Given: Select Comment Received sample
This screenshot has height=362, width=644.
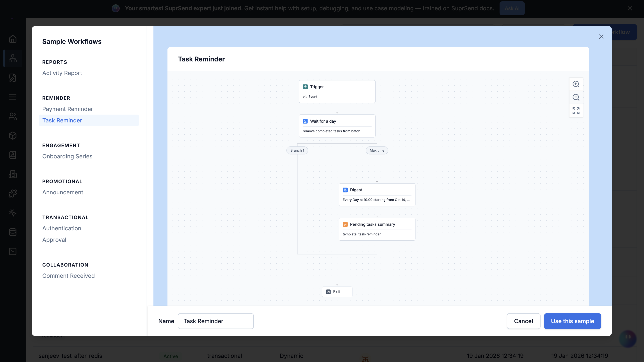Looking at the screenshot, I should pos(68,276).
